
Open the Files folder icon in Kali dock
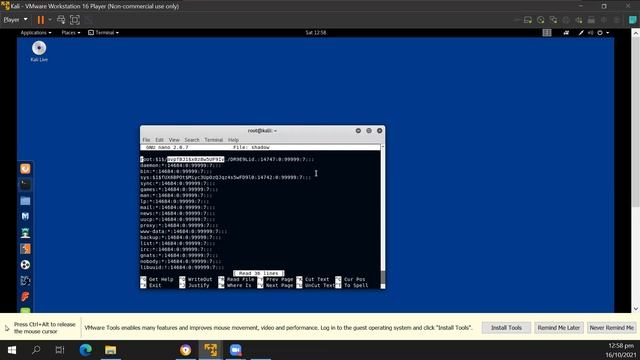(25, 200)
